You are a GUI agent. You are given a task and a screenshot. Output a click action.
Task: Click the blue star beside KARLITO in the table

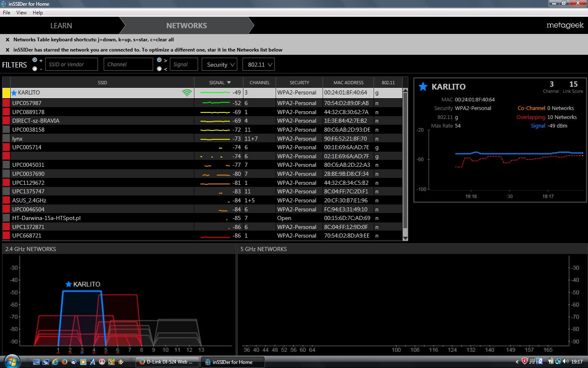[14, 93]
